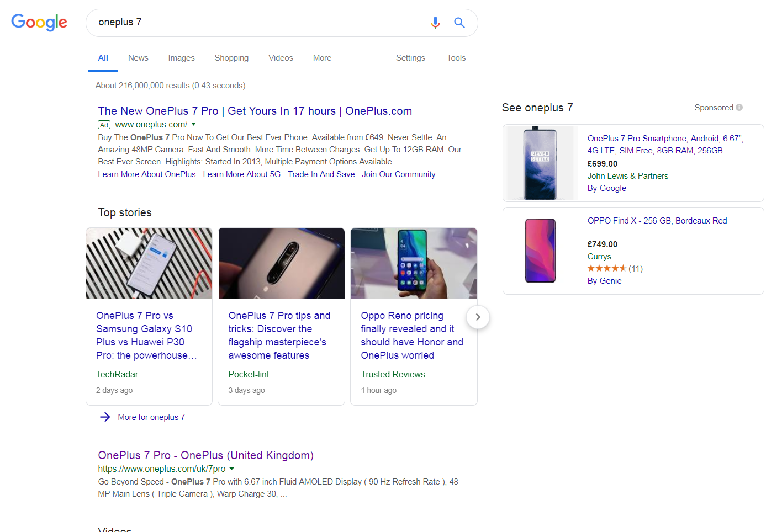Image resolution: width=782 pixels, height=532 pixels.
Task: Open OnePlus 7 Pro - OnePlus (United Kingdom) result
Action: point(206,455)
